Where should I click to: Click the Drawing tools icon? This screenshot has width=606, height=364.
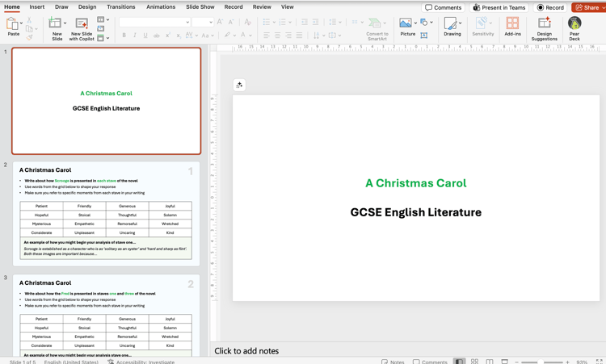tap(452, 24)
